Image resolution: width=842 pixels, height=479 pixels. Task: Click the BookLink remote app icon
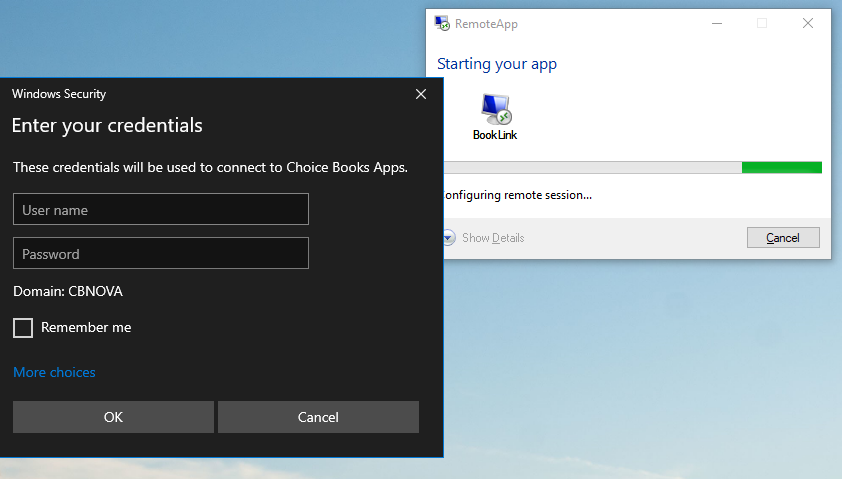click(495, 117)
